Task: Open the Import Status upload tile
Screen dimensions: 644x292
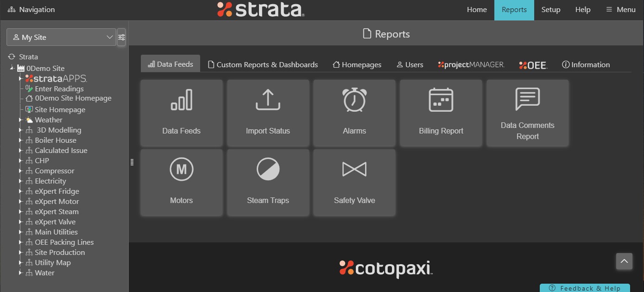Action: (x=268, y=113)
